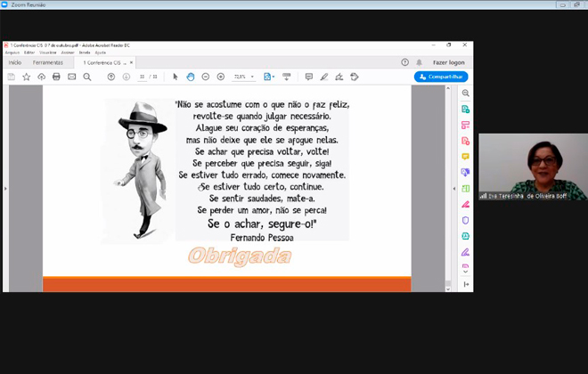Open the yellow Comment tool in side panel

click(x=465, y=156)
